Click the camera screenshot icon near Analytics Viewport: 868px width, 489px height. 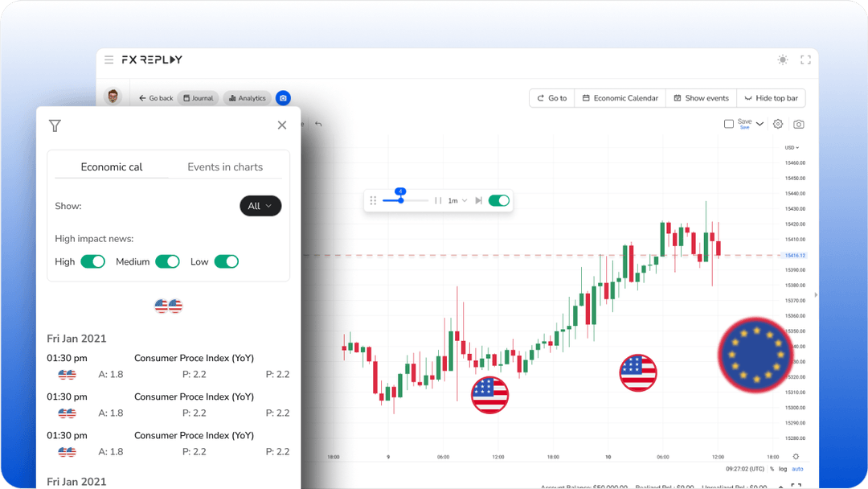pos(283,97)
